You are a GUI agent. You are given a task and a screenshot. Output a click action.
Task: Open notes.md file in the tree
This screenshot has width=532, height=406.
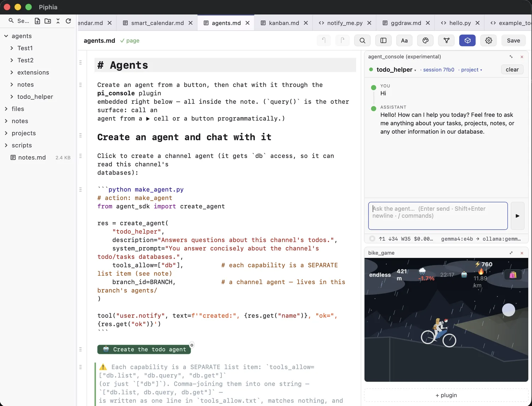(x=38, y=157)
